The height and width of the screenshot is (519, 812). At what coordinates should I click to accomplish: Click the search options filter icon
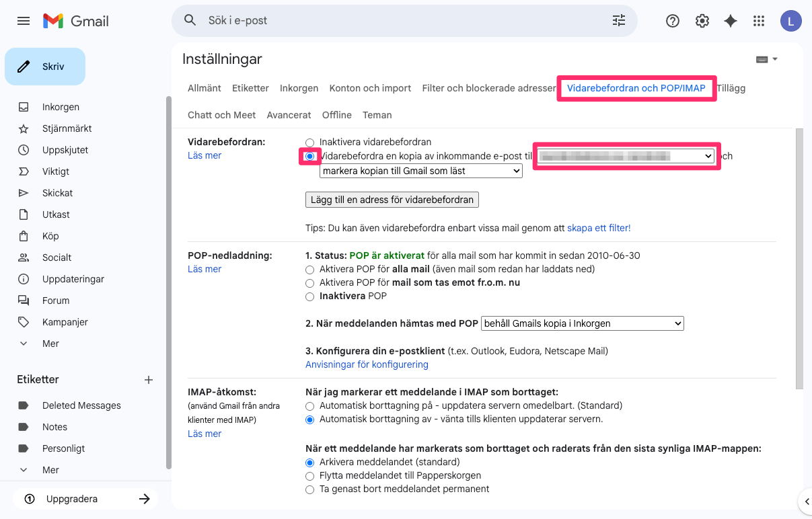click(618, 21)
